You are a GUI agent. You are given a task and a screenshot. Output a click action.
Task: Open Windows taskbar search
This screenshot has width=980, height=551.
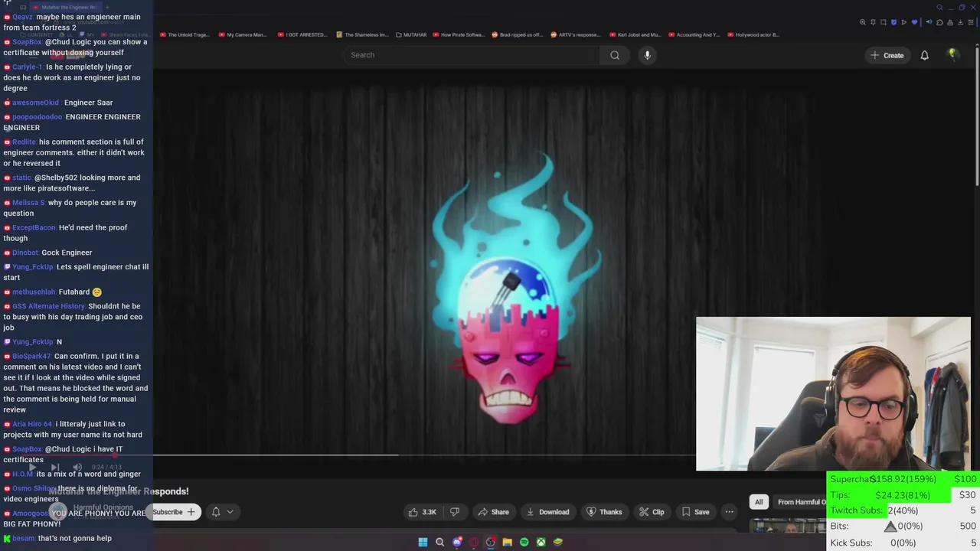(439, 542)
